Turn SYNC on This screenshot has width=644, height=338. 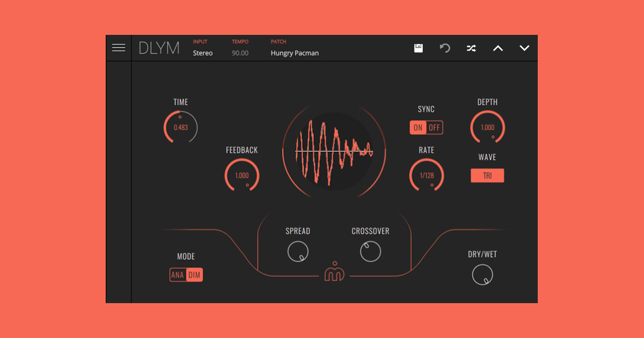418,128
